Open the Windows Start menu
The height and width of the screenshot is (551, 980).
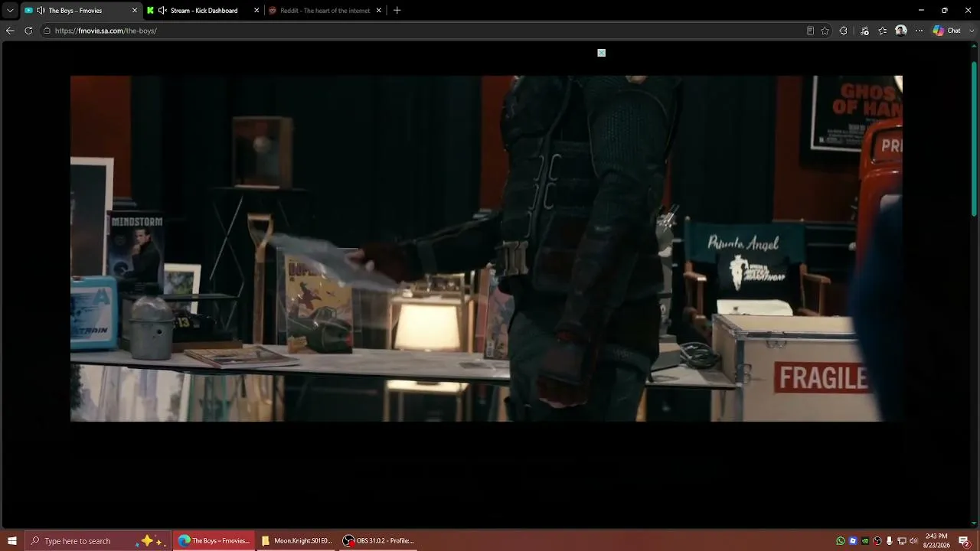(12, 541)
